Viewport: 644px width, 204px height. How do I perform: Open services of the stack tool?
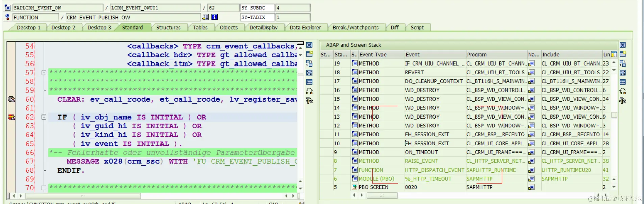tap(623, 91)
